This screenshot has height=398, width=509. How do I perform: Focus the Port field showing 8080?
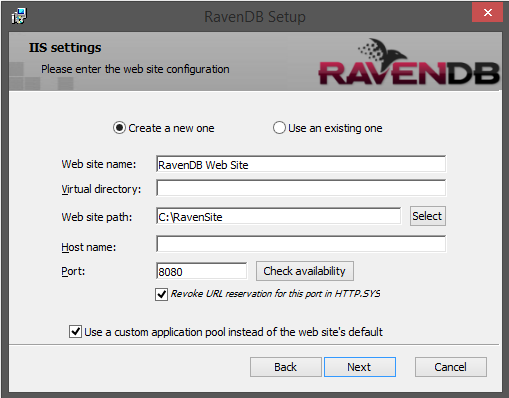(202, 271)
